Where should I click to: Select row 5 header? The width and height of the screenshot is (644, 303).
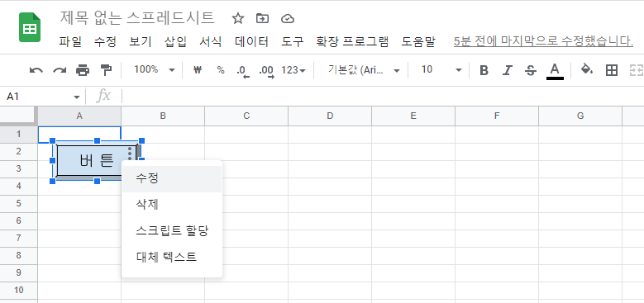pos(18,204)
